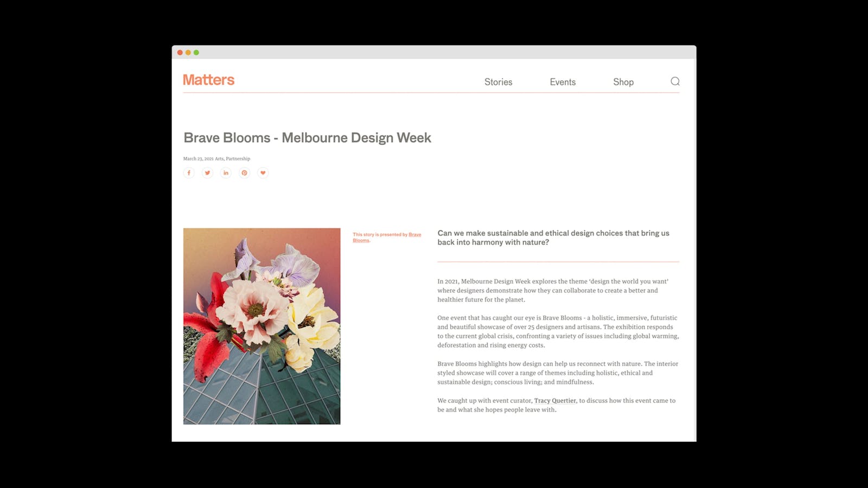Pin the story to Pinterest
The image size is (868, 488).
244,173
